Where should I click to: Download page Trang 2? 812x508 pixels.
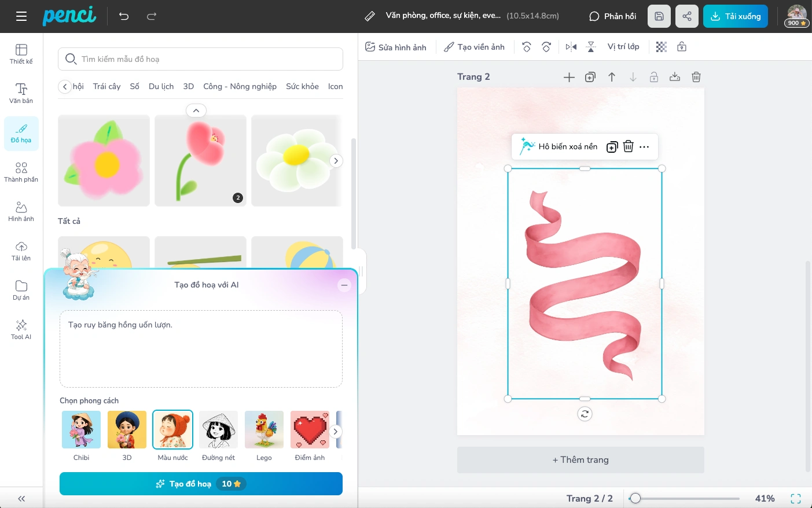pyautogui.click(x=675, y=77)
